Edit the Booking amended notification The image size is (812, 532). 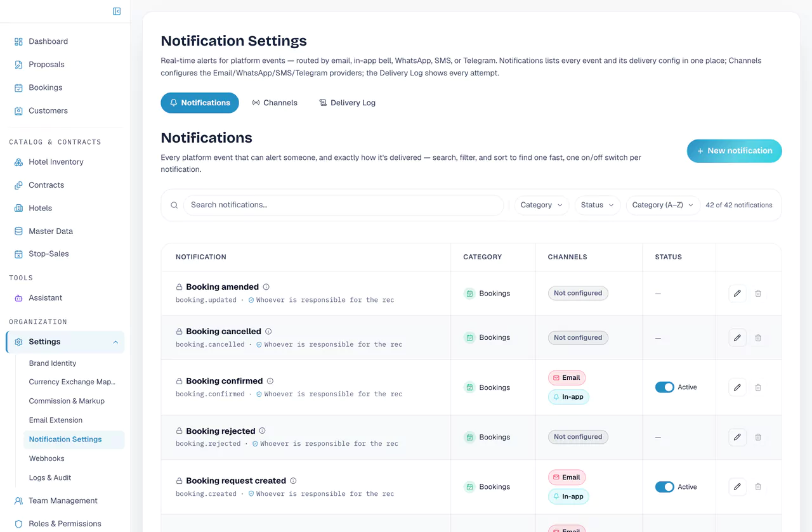[x=737, y=294]
